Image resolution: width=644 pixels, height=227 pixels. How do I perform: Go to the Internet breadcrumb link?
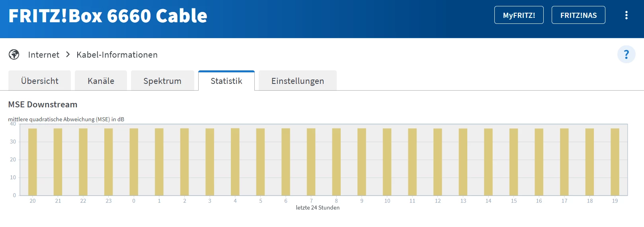(x=44, y=54)
